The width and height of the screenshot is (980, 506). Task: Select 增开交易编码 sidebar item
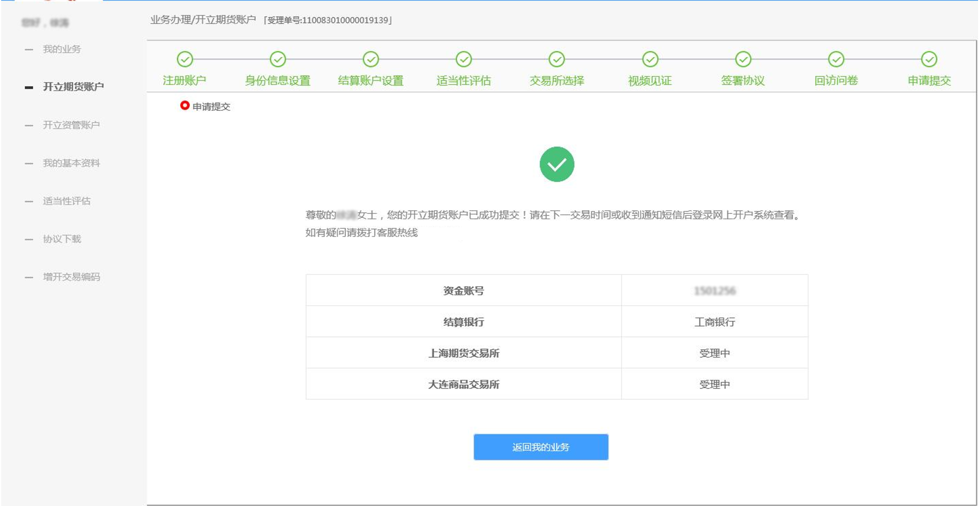(x=71, y=277)
